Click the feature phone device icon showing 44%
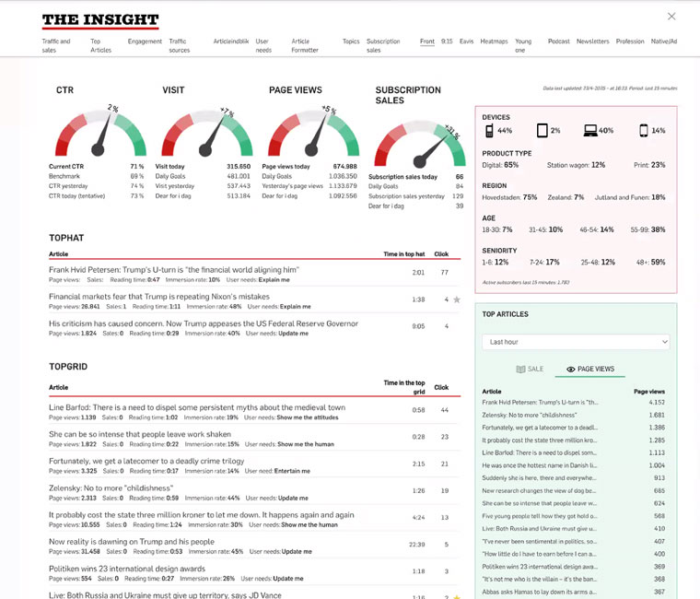The height and width of the screenshot is (599, 700). click(489, 131)
